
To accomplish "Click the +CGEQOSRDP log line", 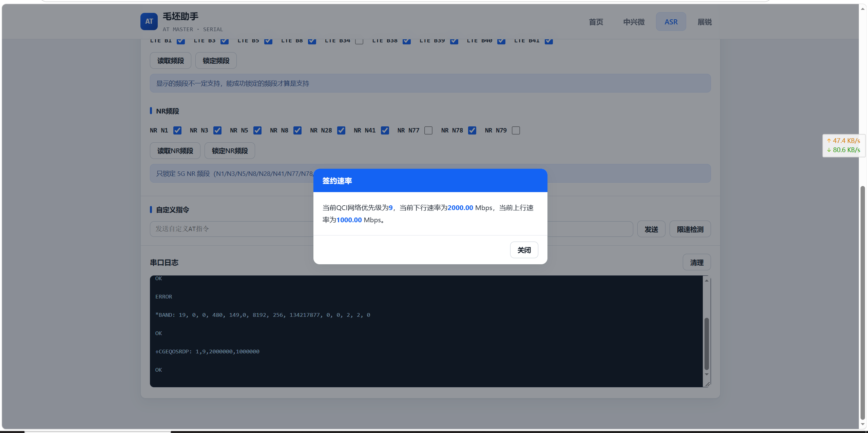I will 207,352.
